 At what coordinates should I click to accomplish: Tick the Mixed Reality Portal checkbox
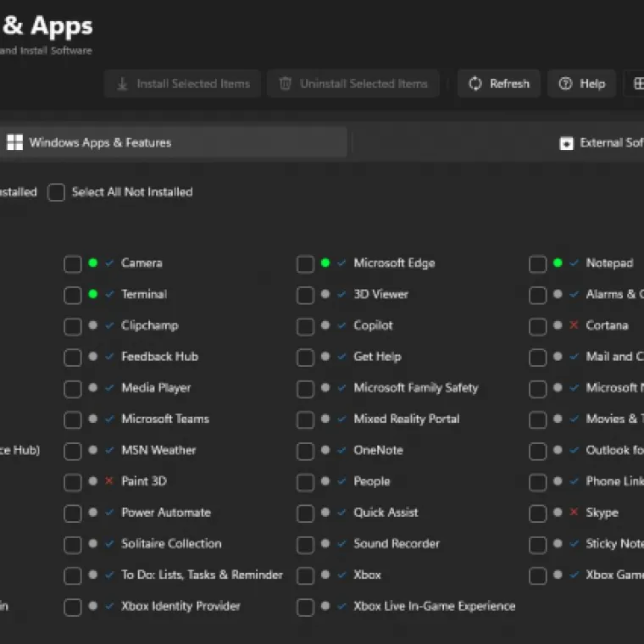pyautogui.click(x=305, y=419)
